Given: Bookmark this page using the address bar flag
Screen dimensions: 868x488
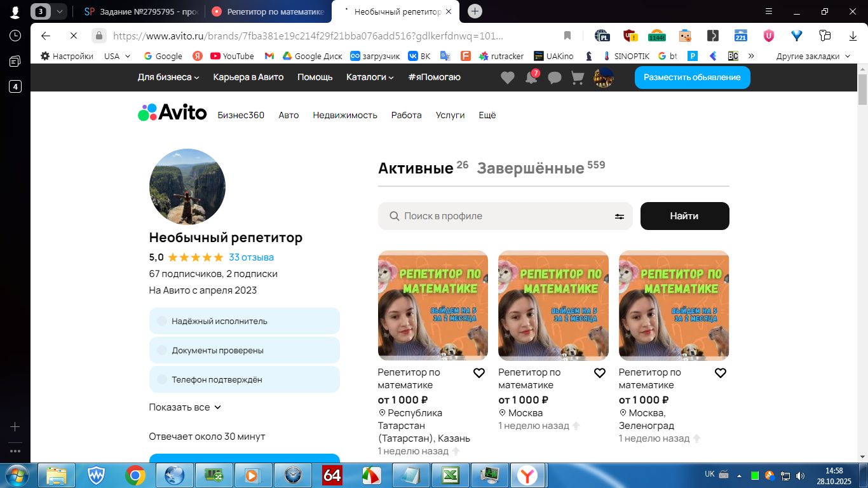Looking at the screenshot, I should (x=567, y=36).
